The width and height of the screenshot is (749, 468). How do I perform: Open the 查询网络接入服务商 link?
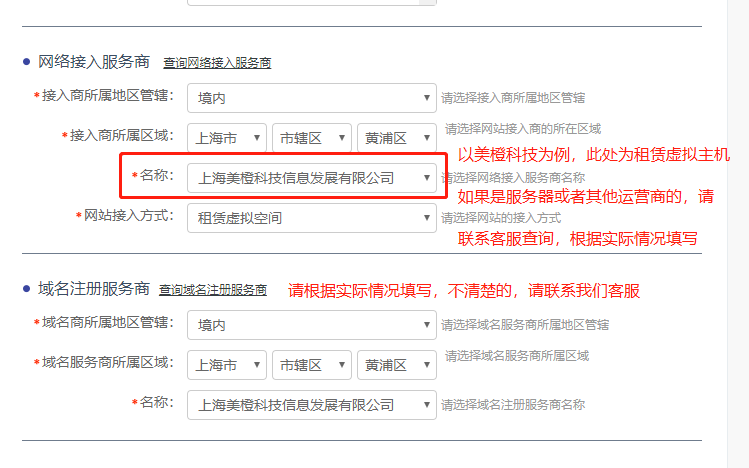pos(217,63)
